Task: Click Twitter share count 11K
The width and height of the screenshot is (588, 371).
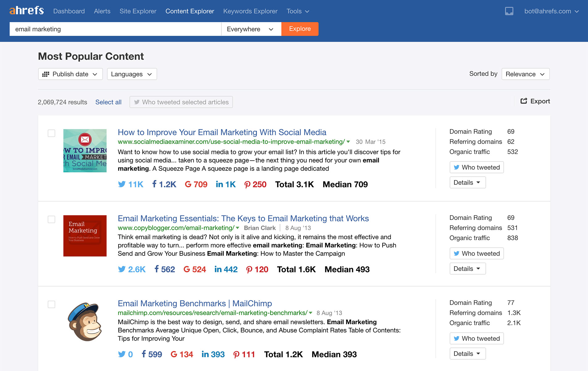Action: 131,184
